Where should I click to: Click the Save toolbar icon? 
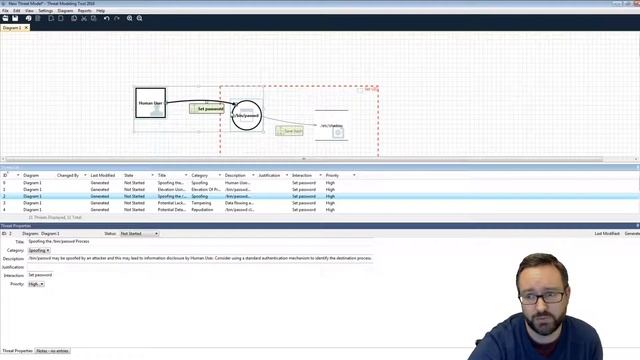point(15,18)
